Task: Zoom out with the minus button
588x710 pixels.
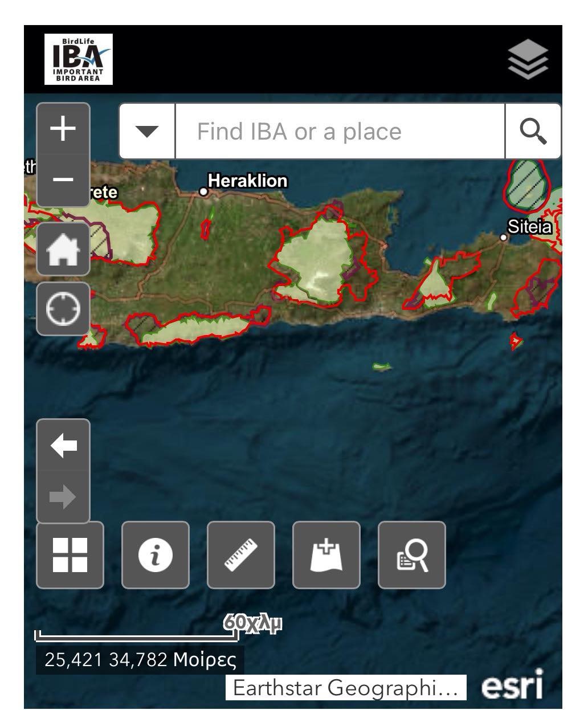Action: [63, 180]
